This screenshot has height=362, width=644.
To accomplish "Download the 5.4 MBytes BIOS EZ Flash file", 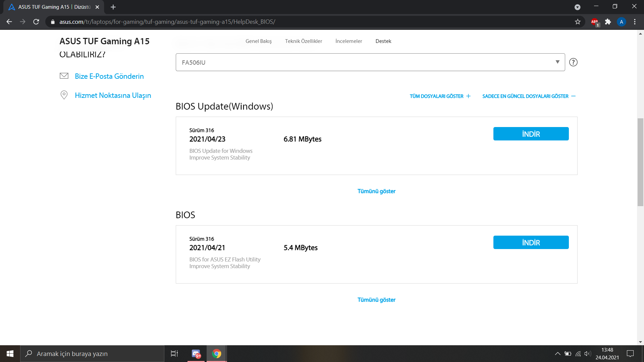I will (x=531, y=242).
